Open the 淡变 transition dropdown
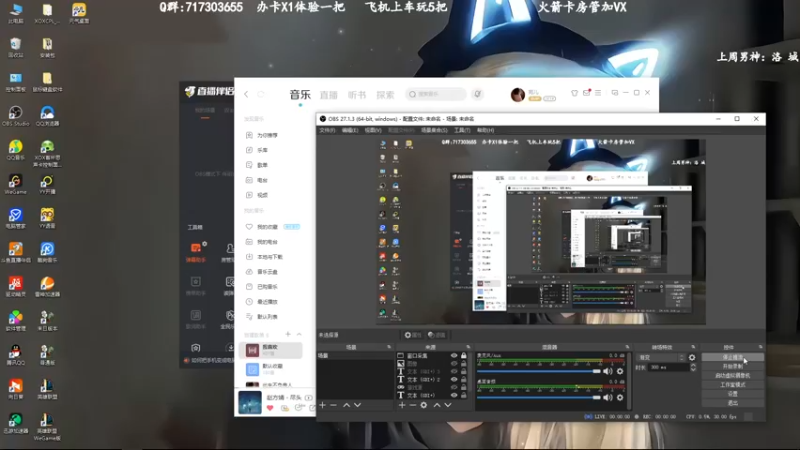The height and width of the screenshot is (450, 800). [661, 358]
